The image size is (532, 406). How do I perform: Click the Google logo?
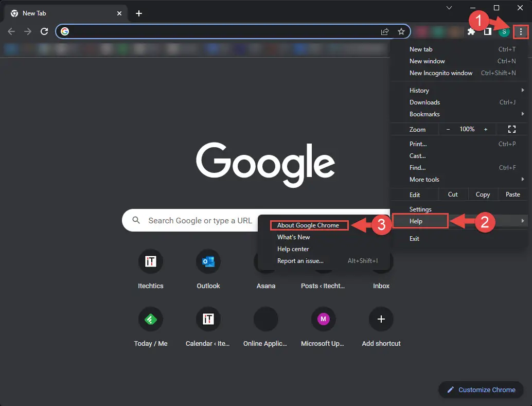click(x=265, y=165)
